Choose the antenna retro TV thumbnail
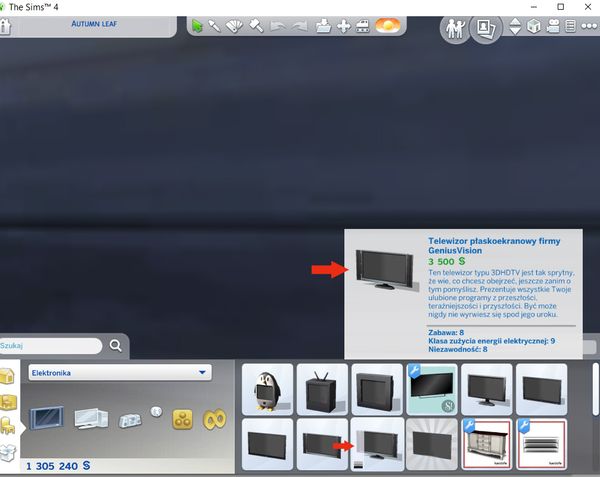Image resolution: width=600 pixels, height=477 pixels. (322, 389)
